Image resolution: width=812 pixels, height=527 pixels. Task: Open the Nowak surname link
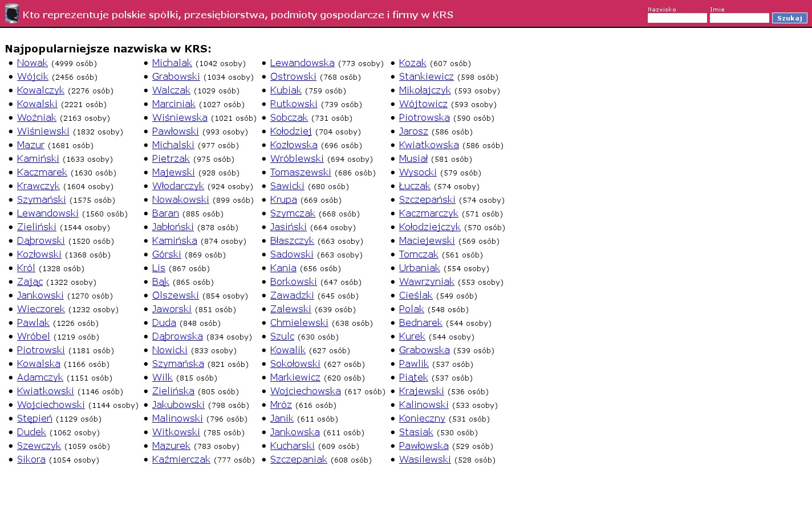(33, 63)
